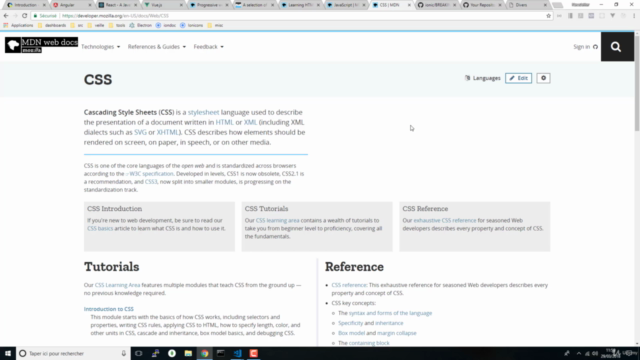Open the CSS3 link
Image resolution: width=640 pixels, height=360 pixels.
tap(151, 182)
